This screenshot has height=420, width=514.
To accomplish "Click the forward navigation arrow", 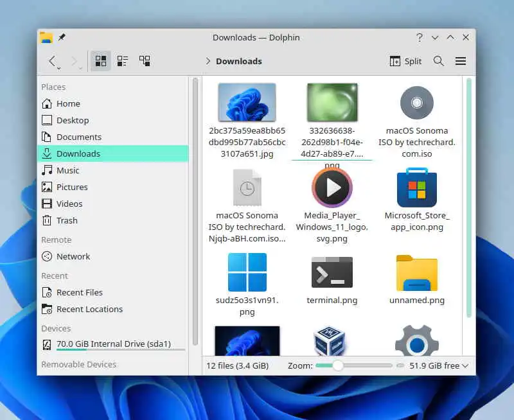I will pos(75,61).
